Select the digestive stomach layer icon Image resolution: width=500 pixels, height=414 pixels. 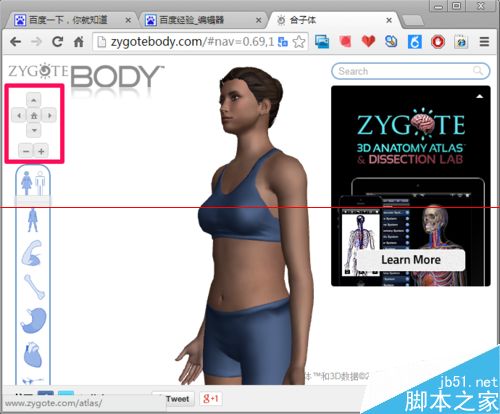(x=33, y=320)
